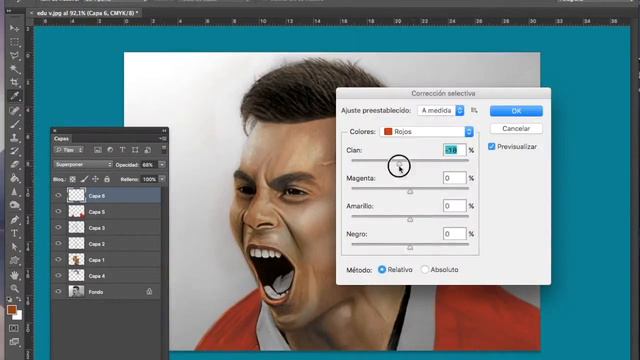This screenshot has width=640, height=360.
Task: Hide layer Capa 3
Action: pos(58,227)
